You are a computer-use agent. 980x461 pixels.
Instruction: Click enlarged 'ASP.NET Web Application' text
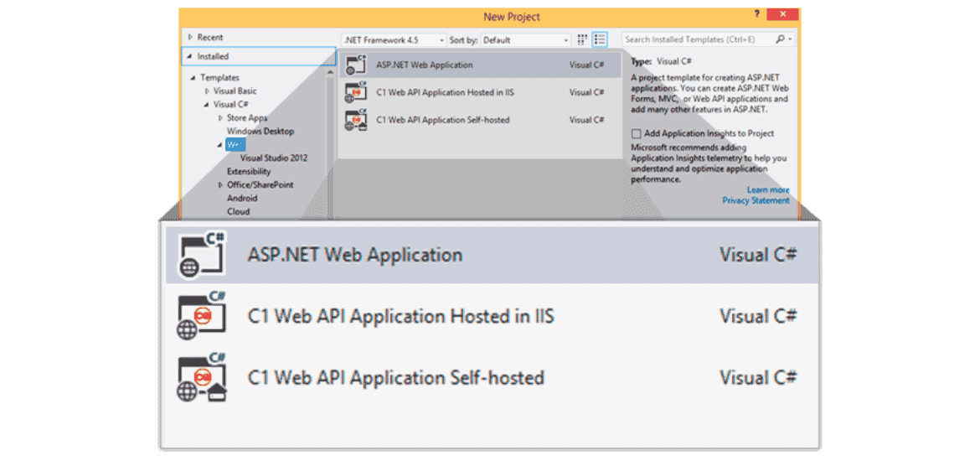click(355, 255)
